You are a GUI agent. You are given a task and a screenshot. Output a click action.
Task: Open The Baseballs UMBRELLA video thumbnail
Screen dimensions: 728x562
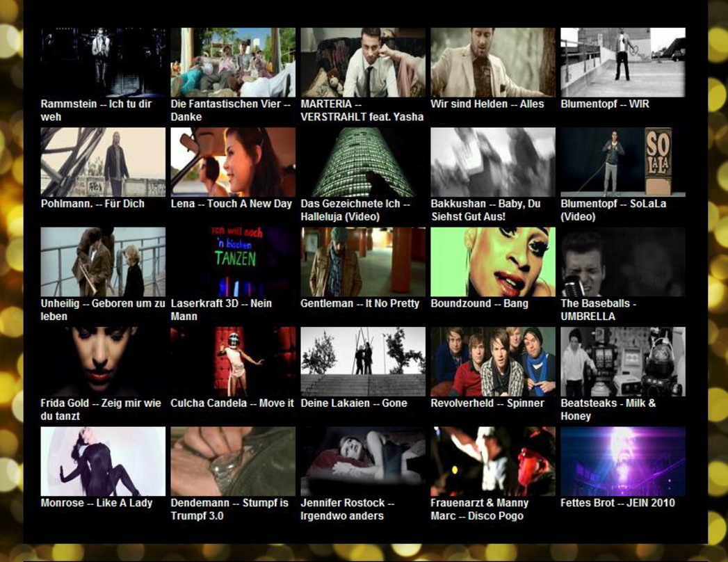point(623,262)
